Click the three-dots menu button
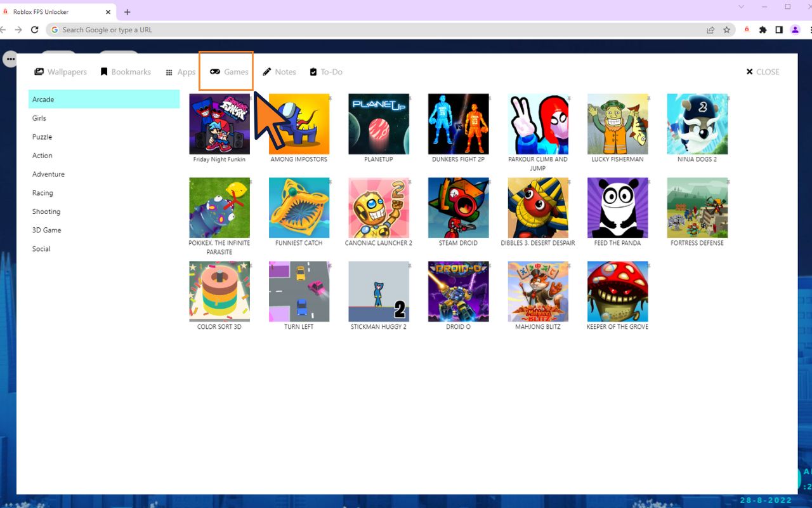 (x=10, y=59)
